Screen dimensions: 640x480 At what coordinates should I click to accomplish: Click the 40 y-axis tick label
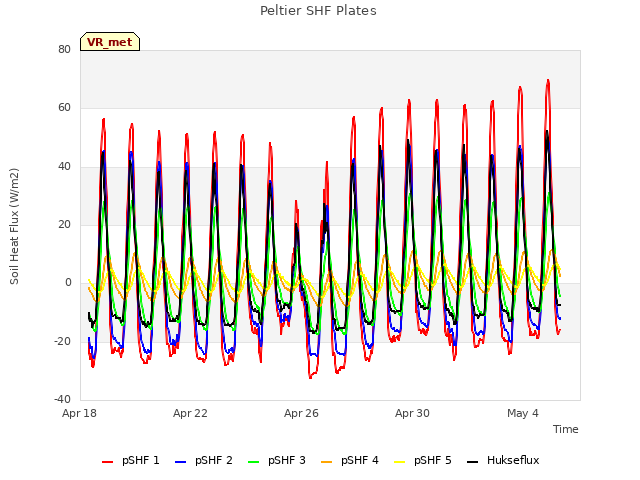64,166
